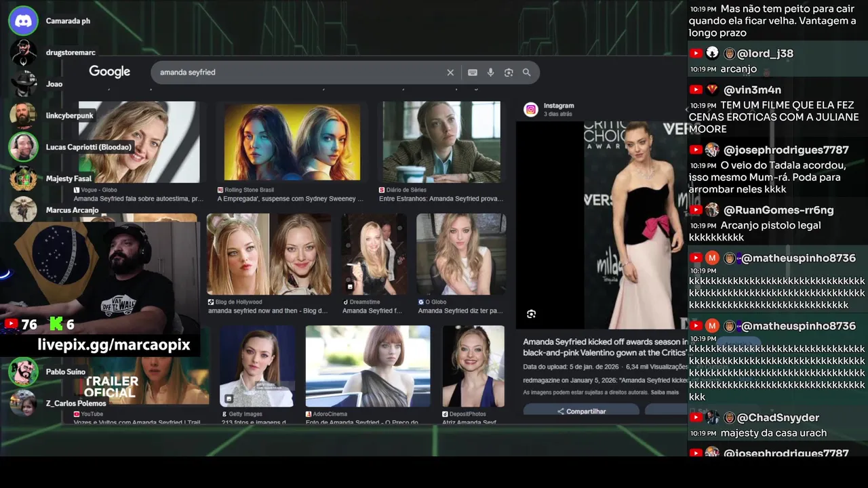
Task: Click Z_Carlos Polemos avatar
Action: [24, 403]
